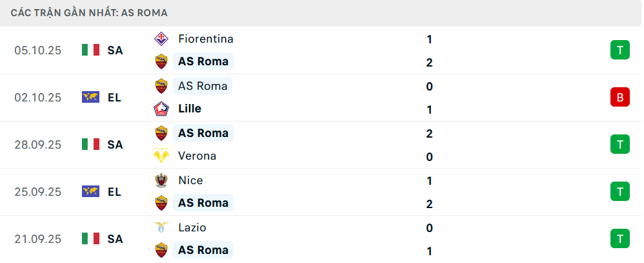Screen dimensions: 644x263
Task: Open the Fiorentina team link
Action: 205,39
